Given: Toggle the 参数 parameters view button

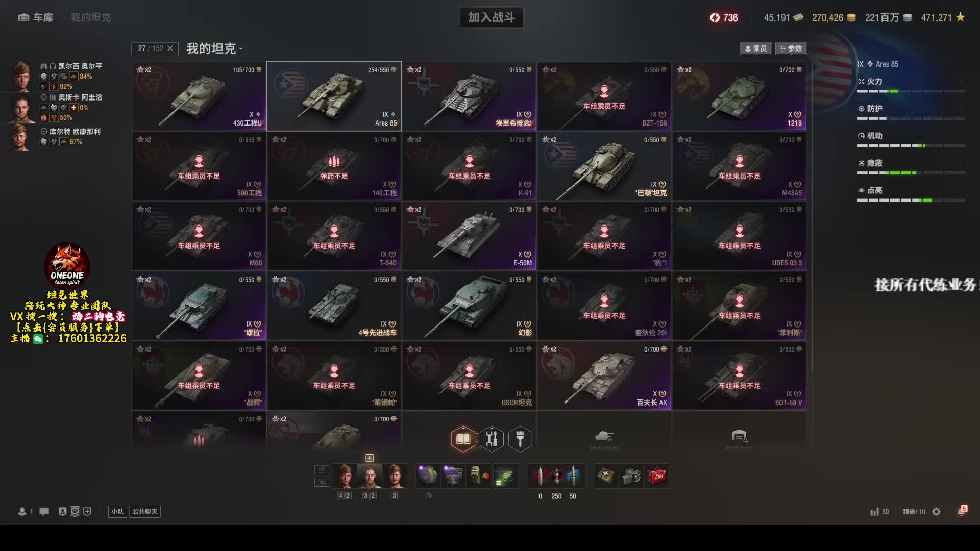Looking at the screenshot, I should [791, 48].
